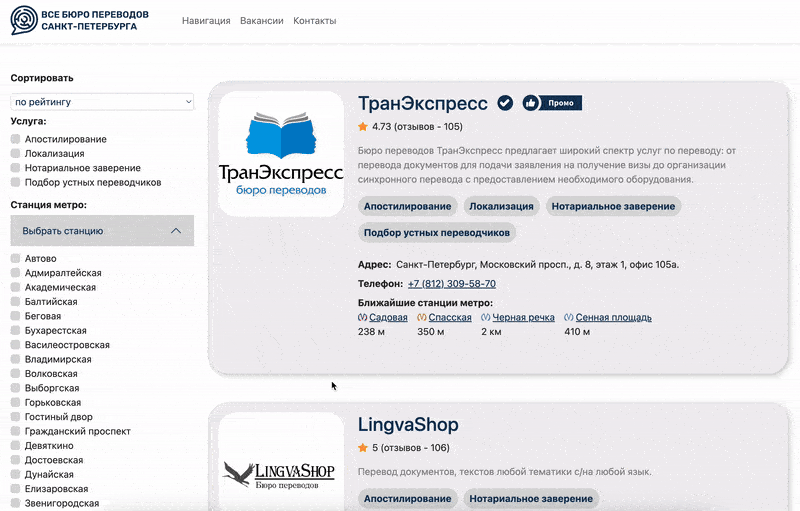800x511 pixels.
Task: Go to the Вакансии page
Action: 262,21
